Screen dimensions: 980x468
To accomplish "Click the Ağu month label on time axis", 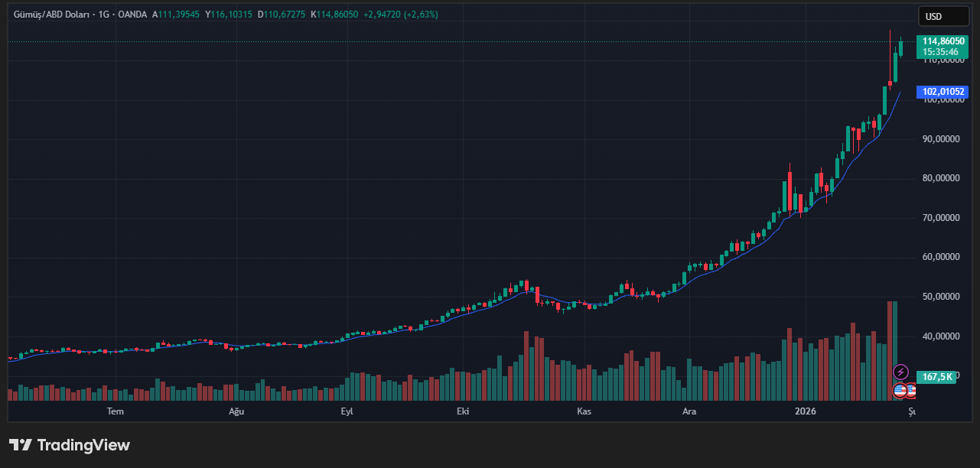I will [236, 411].
